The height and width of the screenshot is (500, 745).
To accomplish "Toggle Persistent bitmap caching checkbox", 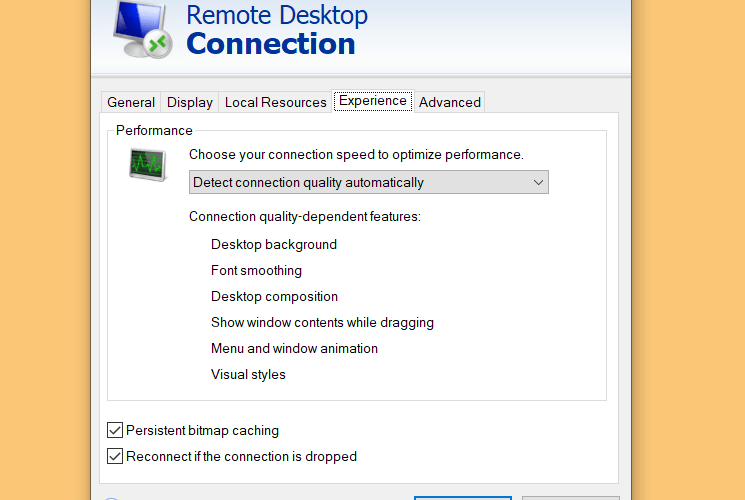I will click(115, 430).
